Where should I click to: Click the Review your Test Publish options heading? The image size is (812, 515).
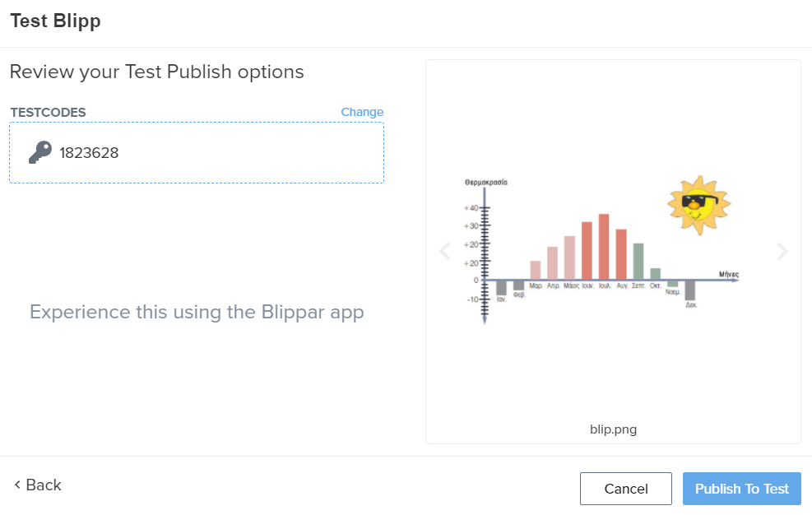click(x=156, y=72)
